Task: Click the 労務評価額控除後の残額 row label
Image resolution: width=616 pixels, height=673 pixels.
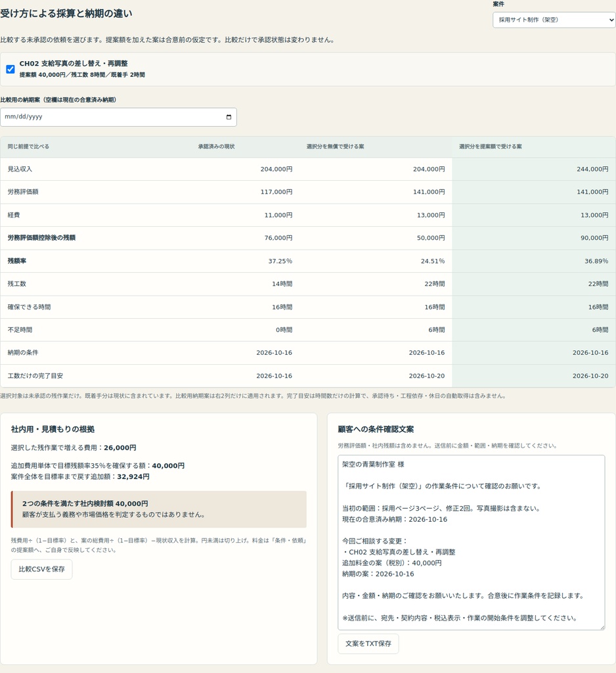Action: (41, 238)
